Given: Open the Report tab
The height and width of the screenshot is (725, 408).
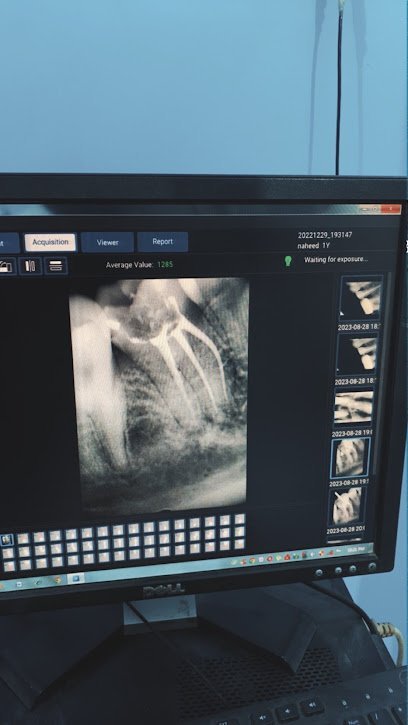Looking at the screenshot, I should [x=162, y=242].
